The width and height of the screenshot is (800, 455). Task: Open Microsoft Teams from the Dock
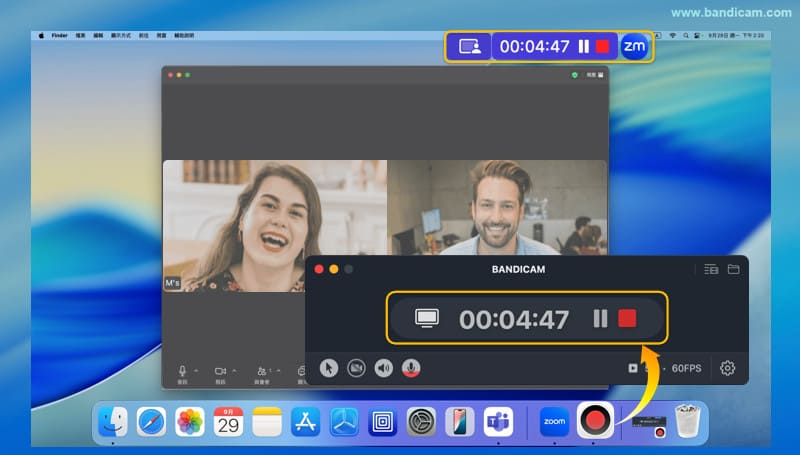click(x=498, y=422)
